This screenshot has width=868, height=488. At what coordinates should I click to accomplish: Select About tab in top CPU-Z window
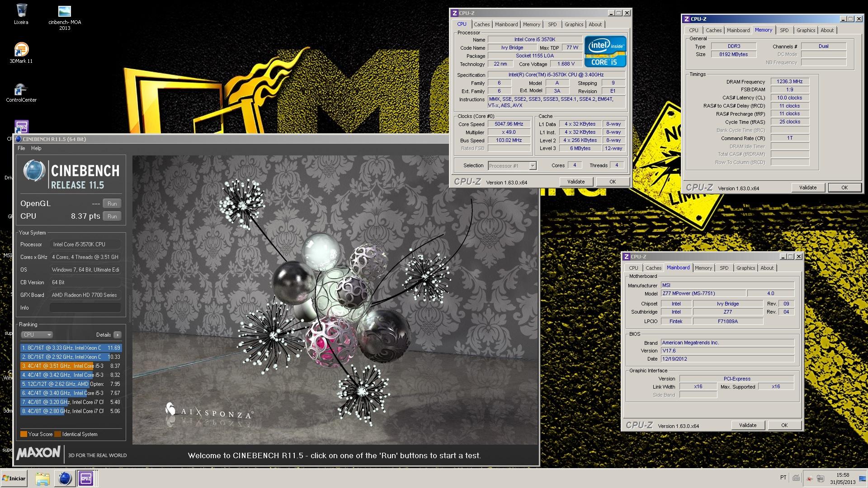coord(595,24)
